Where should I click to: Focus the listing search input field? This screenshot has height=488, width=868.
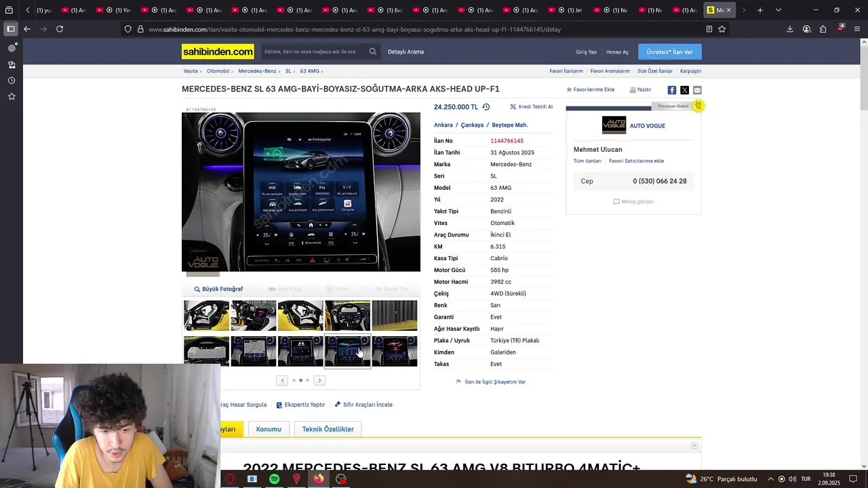[314, 52]
